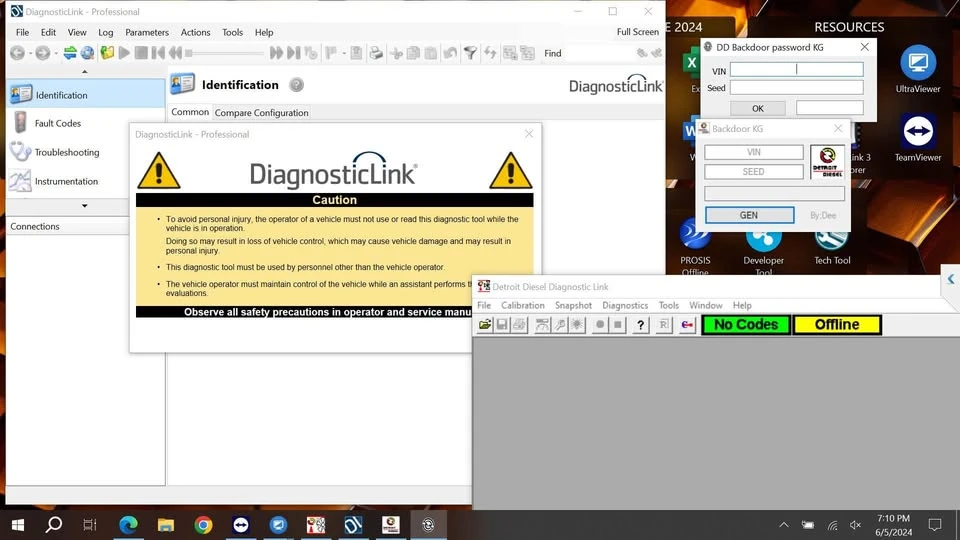
Task: Click the Back navigation arrow in DiagnosticLink toolbar
Action: (17, 53)
